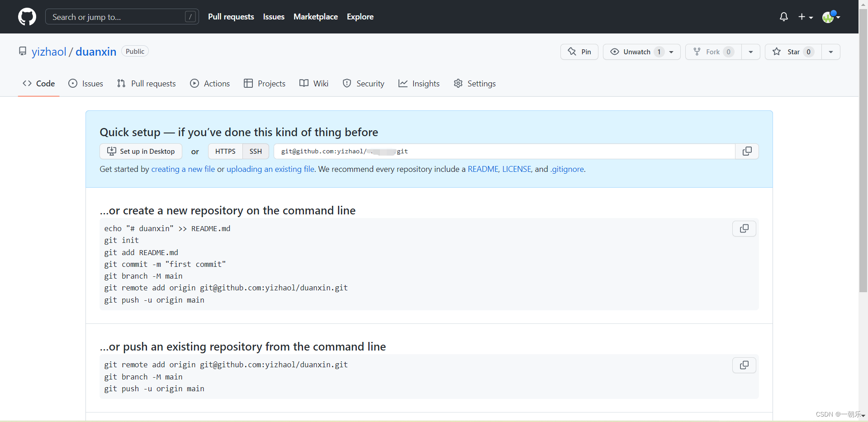Switch clone URL to HTTPS

pos(225,151)
